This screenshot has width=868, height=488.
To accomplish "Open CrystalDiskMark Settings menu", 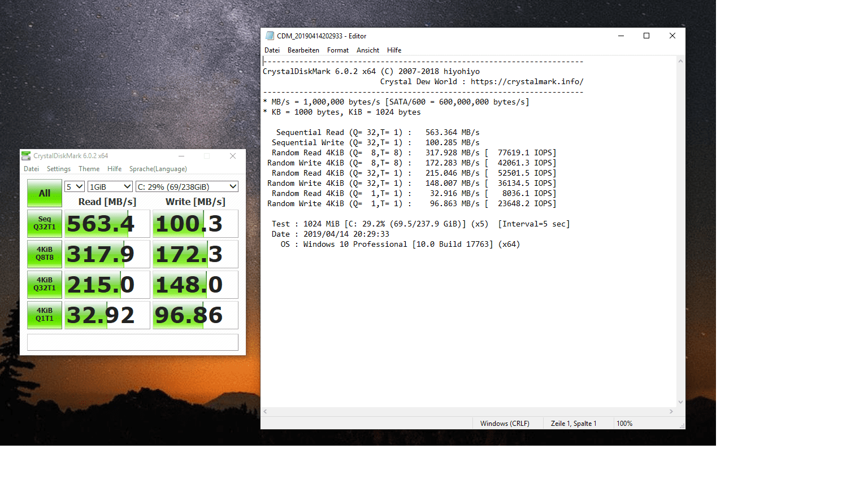I will point(59,169).
